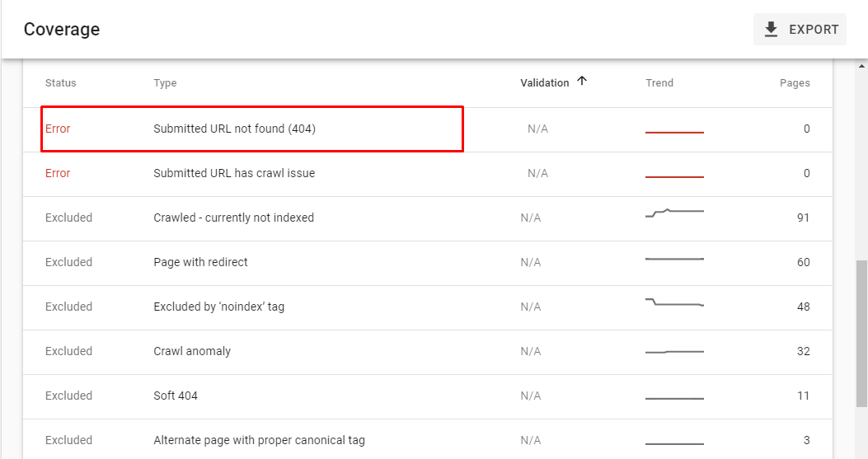This screenshot has width=868, height=459.
Task: Click page count 11
Action: pyautogui.click(x=803, y=396)
